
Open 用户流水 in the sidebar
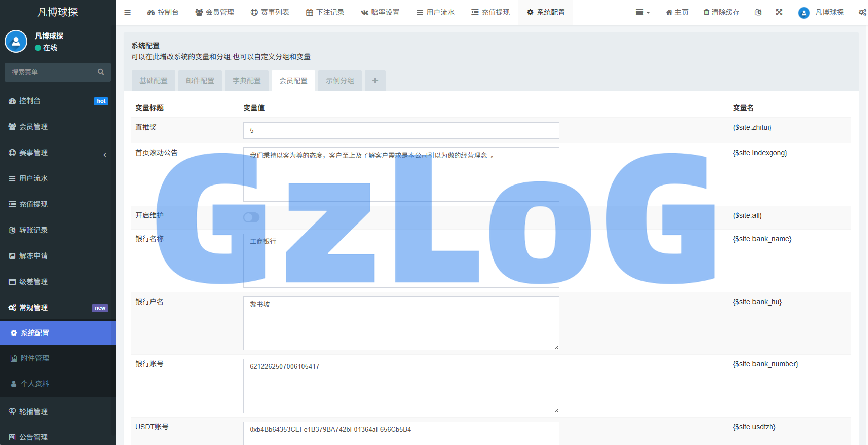[x=58, y=178]
